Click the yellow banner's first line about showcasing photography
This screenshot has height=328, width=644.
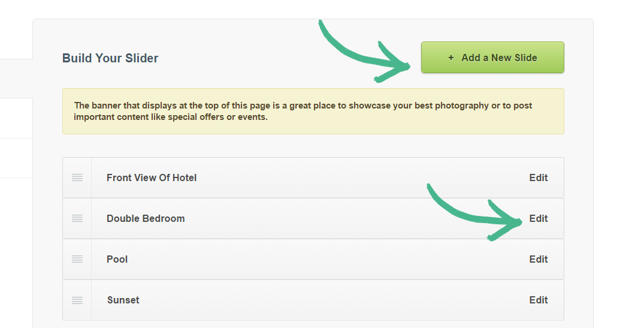(303, 106)
